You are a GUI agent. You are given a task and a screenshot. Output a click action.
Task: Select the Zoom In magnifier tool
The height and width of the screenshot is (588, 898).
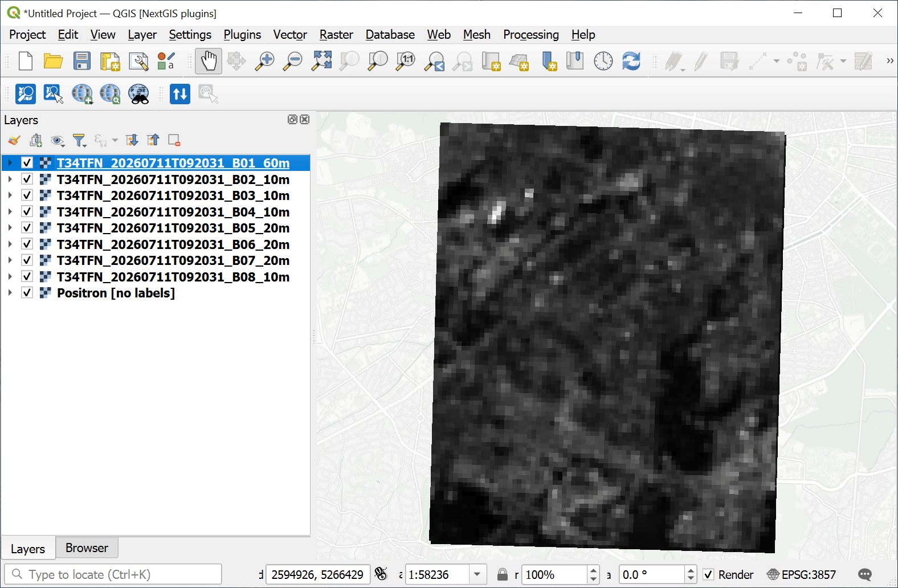[264, 61]
